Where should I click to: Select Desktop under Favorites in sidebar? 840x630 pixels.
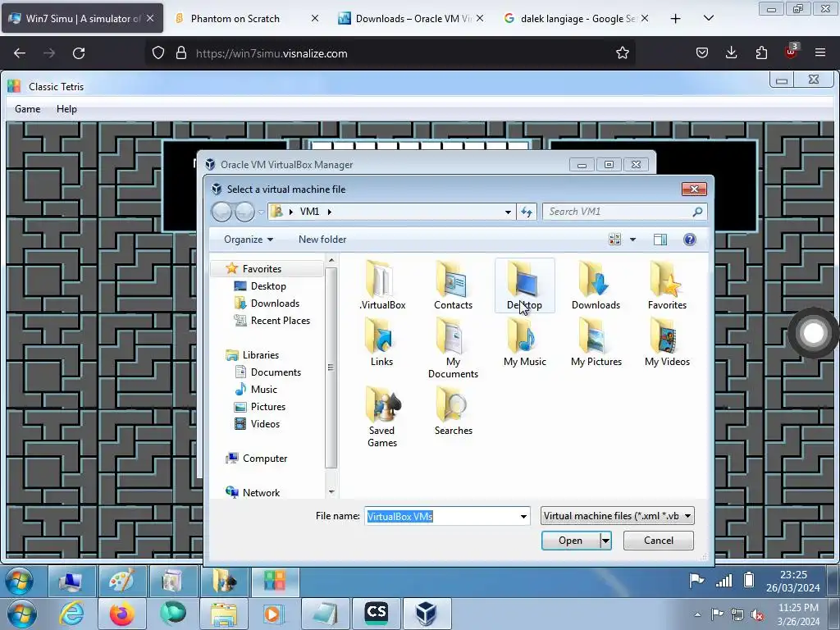[x=260, y=286]
